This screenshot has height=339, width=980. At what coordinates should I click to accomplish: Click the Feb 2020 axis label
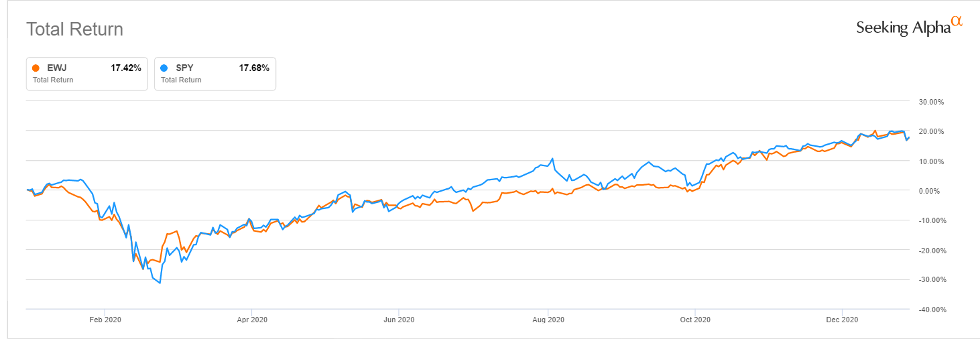[x=104, y=320]
